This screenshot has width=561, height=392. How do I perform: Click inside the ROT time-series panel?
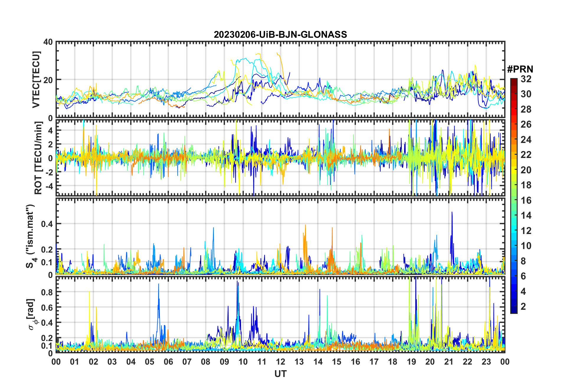tap(280, 157)
